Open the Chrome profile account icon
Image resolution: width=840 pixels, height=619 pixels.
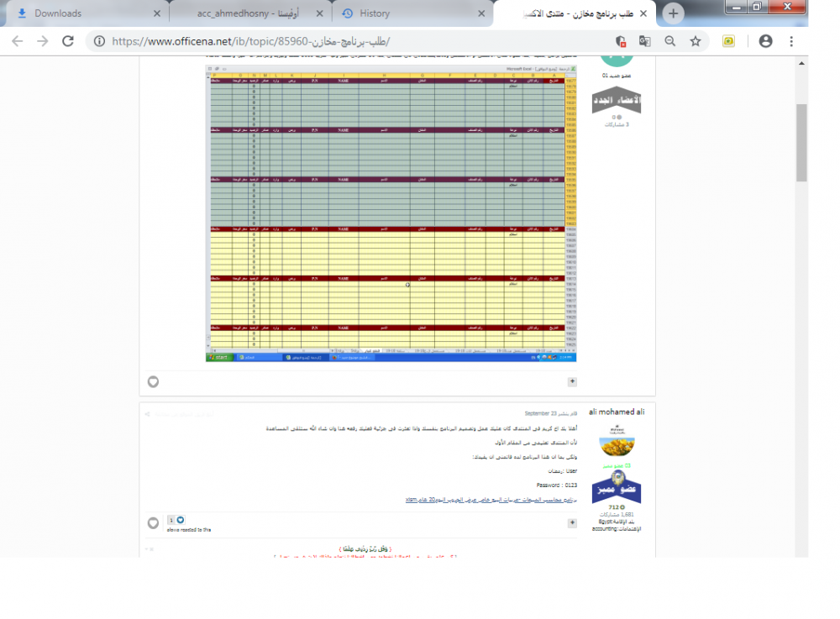click(765, 41)
